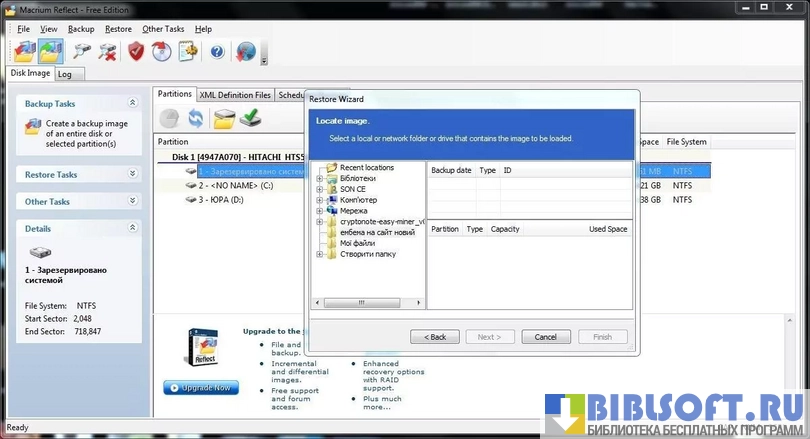Click the create backup image toolbar icon
This screenshot has width=810, height=439.
tap(24, 51)
